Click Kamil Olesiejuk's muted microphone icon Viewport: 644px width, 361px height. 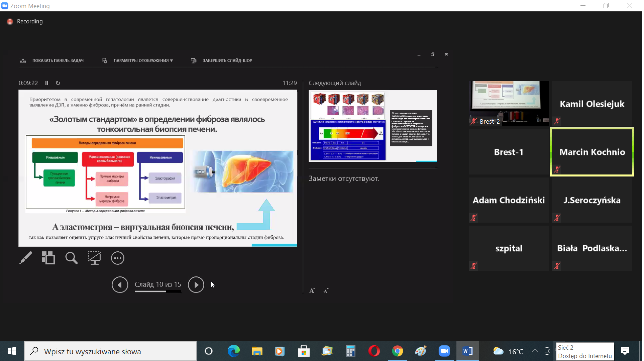(557, 121)
